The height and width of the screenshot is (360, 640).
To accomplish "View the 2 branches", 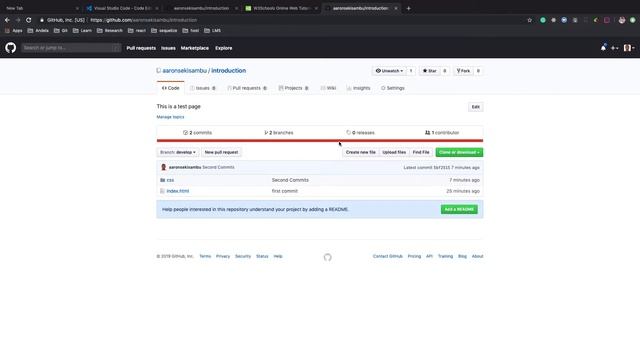I will 279,133.
